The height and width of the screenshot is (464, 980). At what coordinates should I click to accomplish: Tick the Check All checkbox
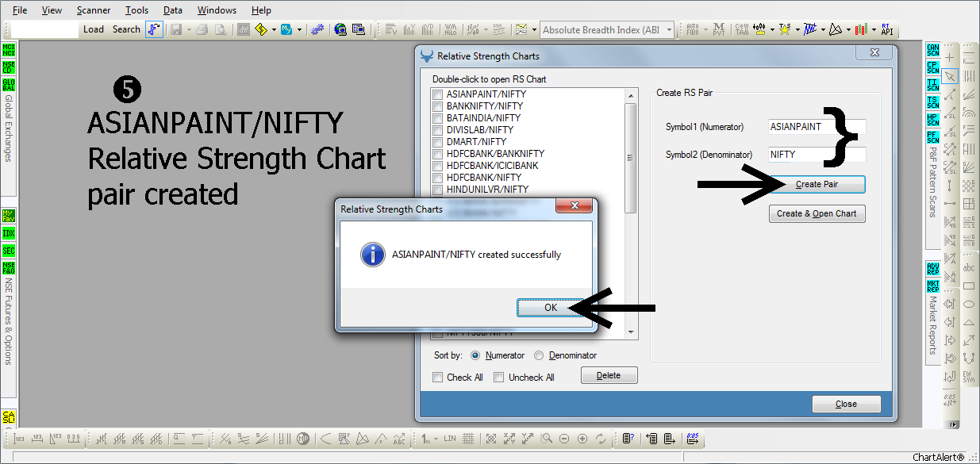coord(438,378)
